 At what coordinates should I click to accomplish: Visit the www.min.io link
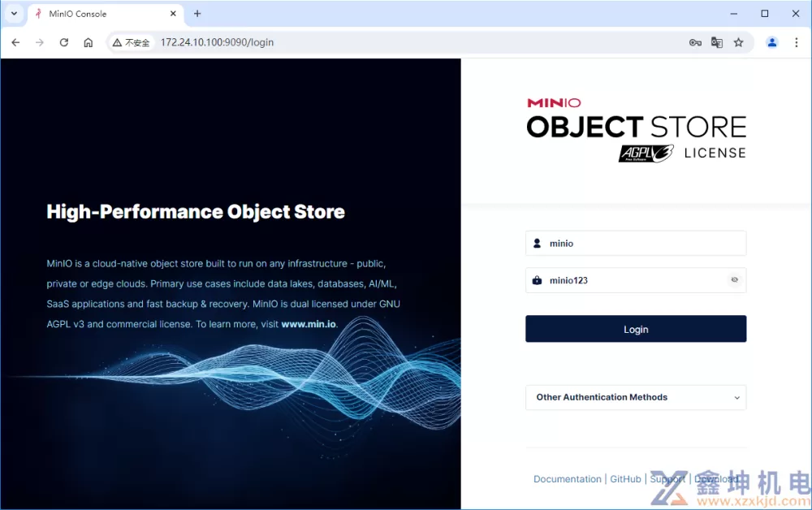[309, 324]
